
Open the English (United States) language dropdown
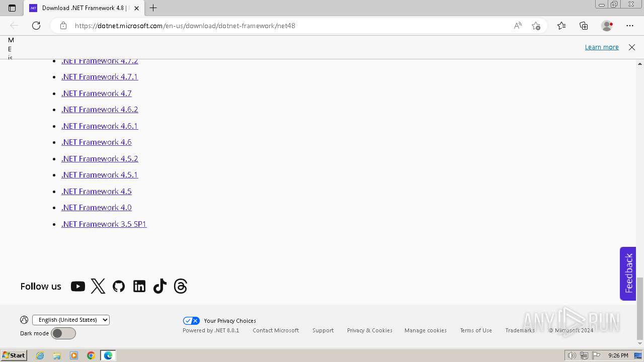pyautogui.click(x=71, y=320)
